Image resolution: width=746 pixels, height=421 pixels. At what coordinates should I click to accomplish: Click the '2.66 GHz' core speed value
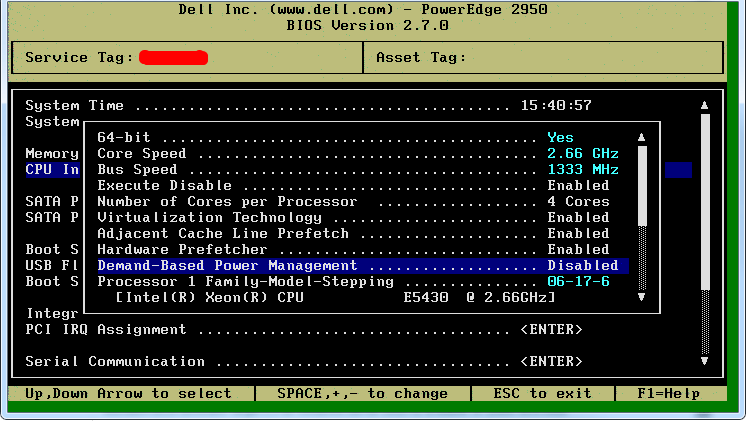pos(583,154)
